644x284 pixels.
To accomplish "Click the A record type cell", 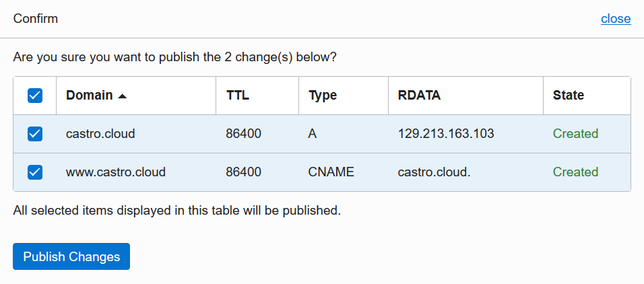I will [313, 134].
